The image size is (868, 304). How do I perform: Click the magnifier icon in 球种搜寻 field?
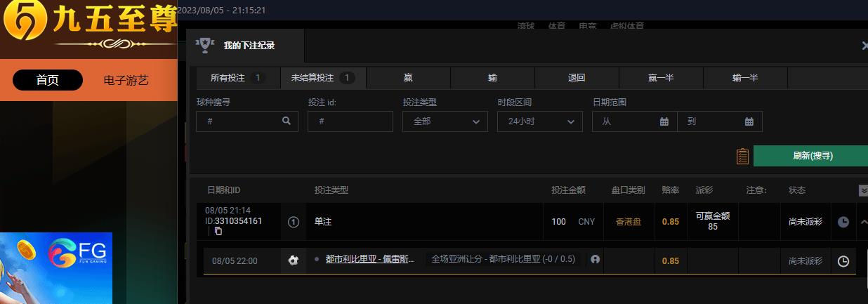(x=287, y=121)
